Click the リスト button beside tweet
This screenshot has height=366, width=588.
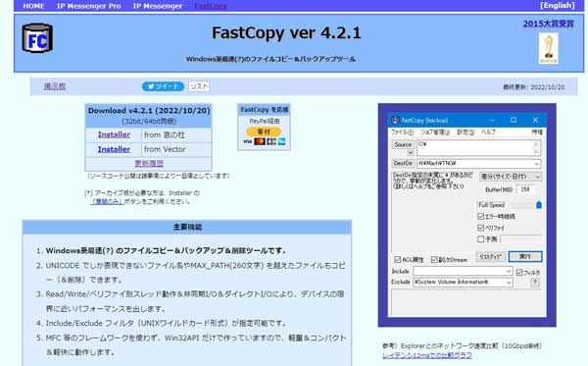click(x=199, y=86)
